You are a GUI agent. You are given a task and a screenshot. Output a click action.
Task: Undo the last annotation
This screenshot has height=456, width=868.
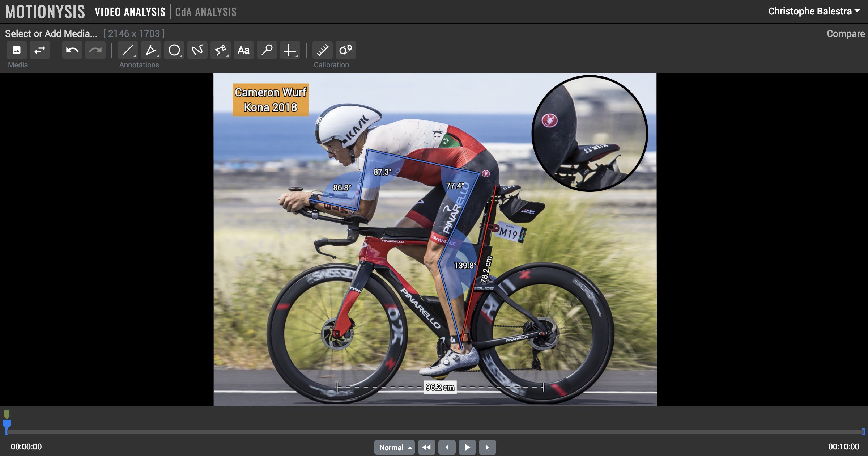pos(72,50)
